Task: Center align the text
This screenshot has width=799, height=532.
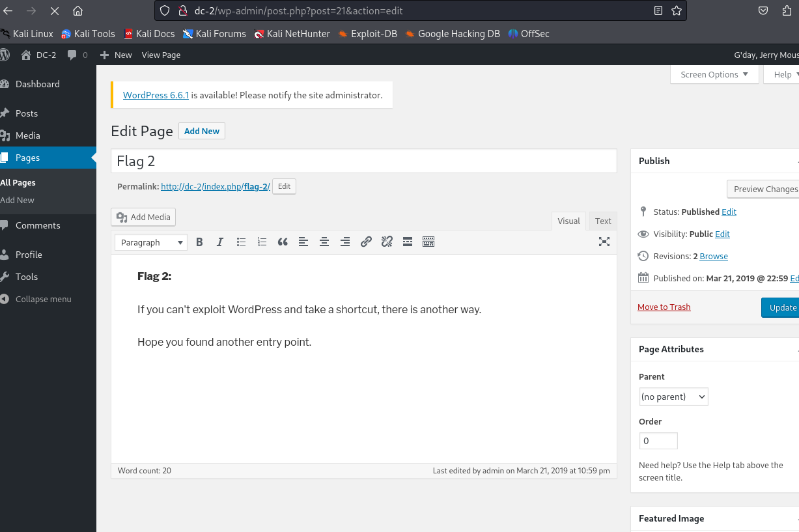Action: tap(324, 242)
